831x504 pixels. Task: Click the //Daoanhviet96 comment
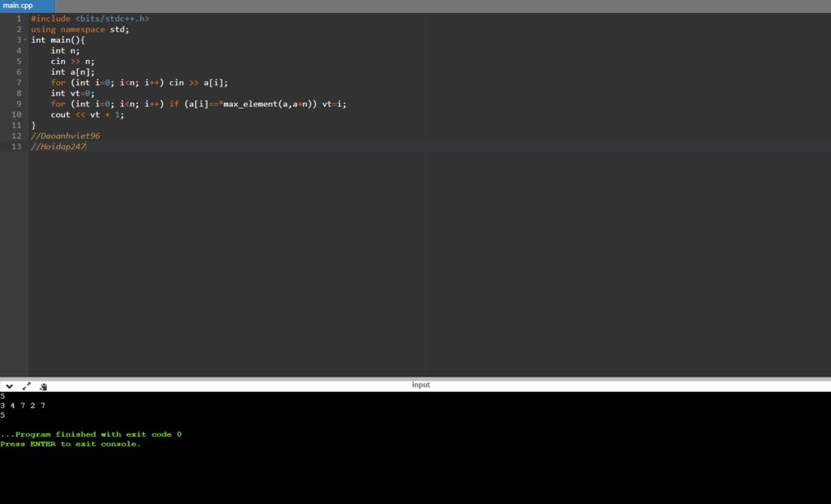(x=65, y=136)
